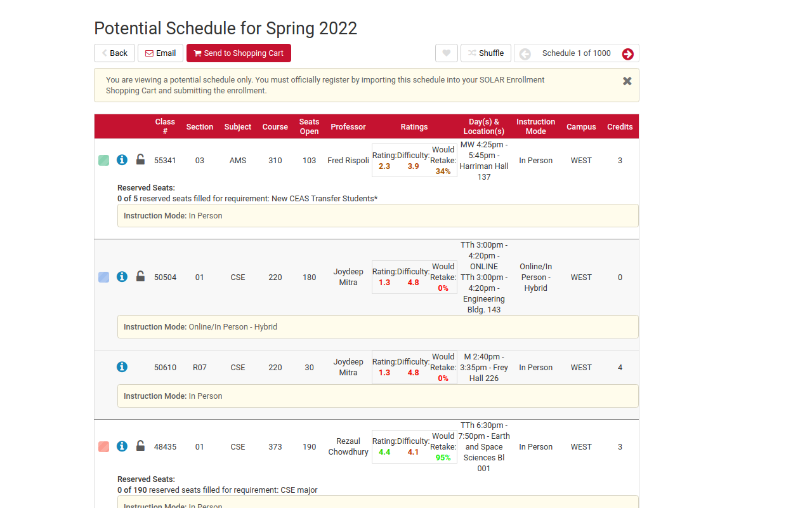Click the previous schedule arrow
This screenshot has height=508, width=812.
525,55
